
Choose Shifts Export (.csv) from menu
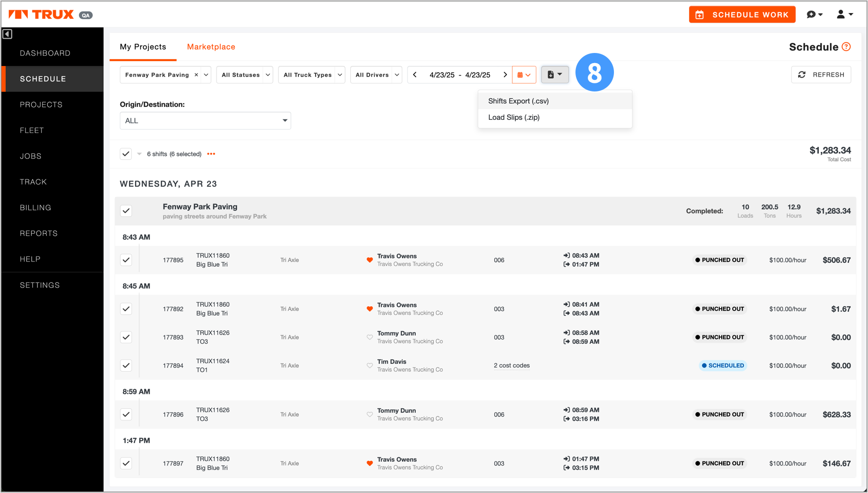tap(518, 101)
